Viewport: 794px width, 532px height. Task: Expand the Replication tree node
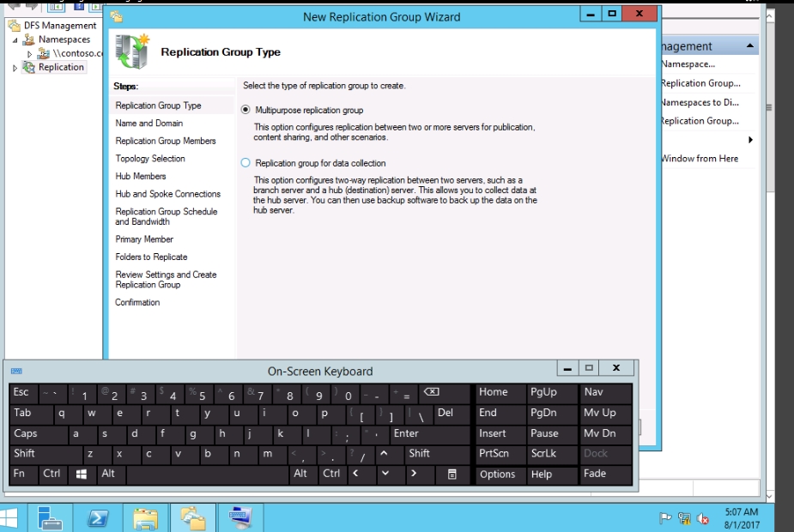15,68
